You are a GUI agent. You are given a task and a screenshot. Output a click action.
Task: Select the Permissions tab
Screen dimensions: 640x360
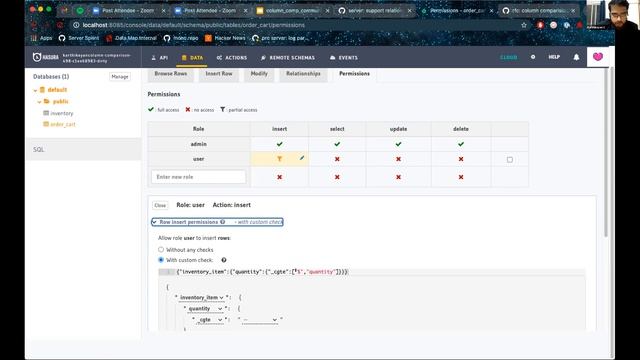[x=354, y=74]
